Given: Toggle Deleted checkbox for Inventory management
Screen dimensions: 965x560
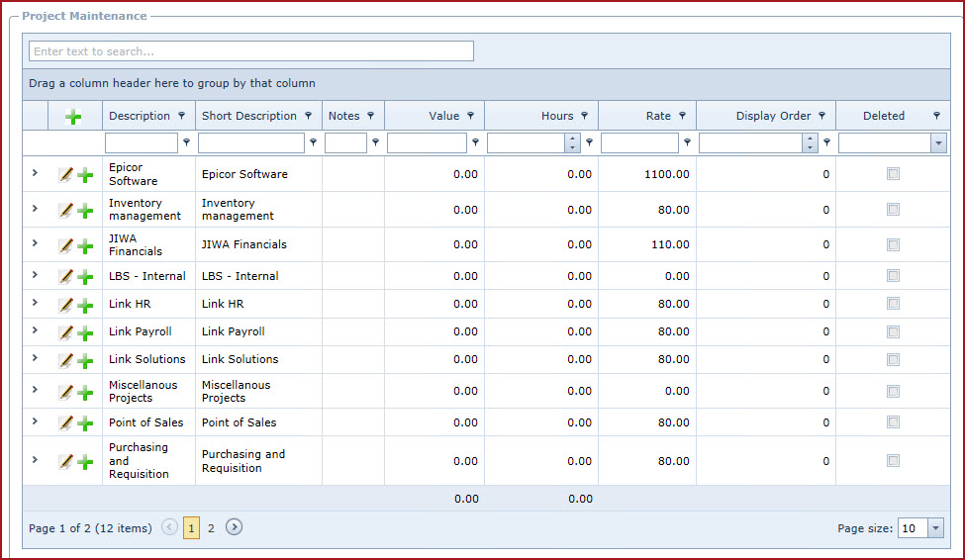Looking at the screenshot, I should coord(893,210).
